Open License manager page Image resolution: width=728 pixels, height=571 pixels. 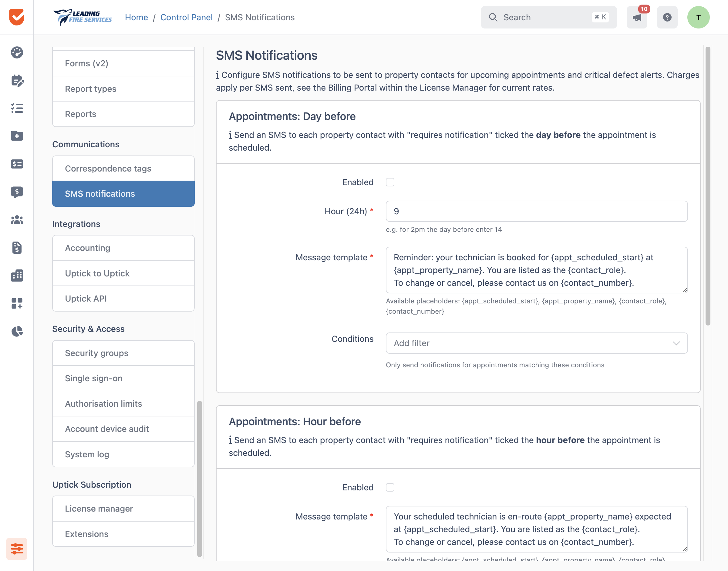(x=123, y=509)
